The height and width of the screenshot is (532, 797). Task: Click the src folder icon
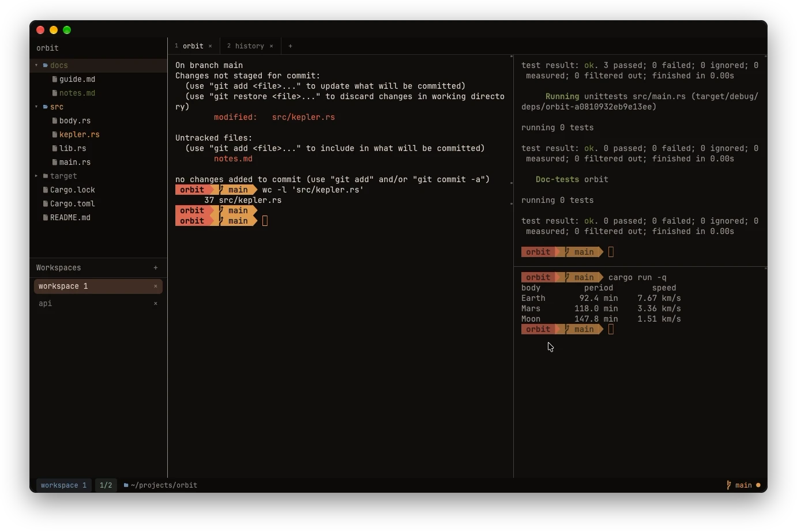click(x=46, y=107)
